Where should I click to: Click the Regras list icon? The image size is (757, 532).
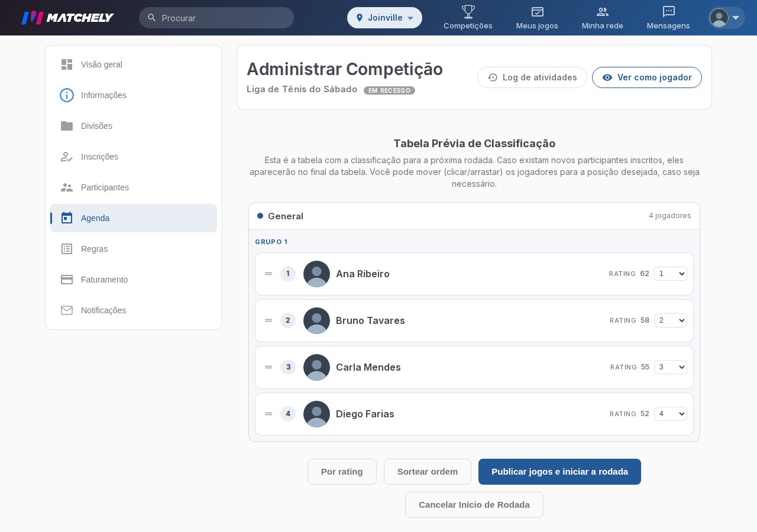coord(67,249)
